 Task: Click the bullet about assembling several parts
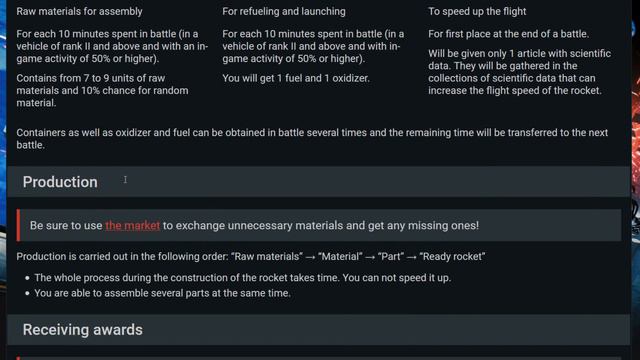pos(162,293)
